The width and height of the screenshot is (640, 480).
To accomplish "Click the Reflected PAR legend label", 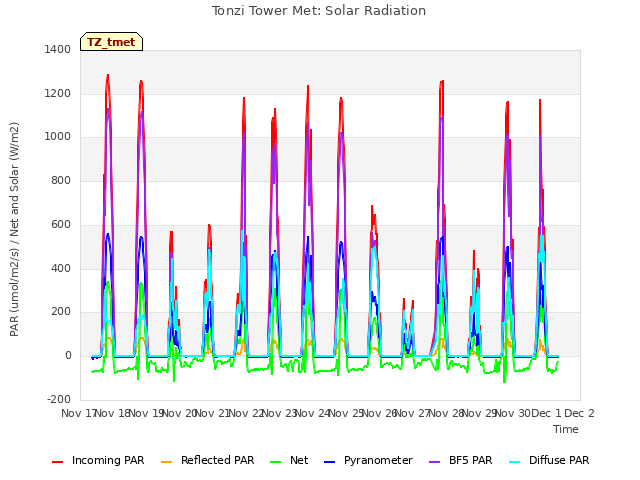I will [218, 460].
